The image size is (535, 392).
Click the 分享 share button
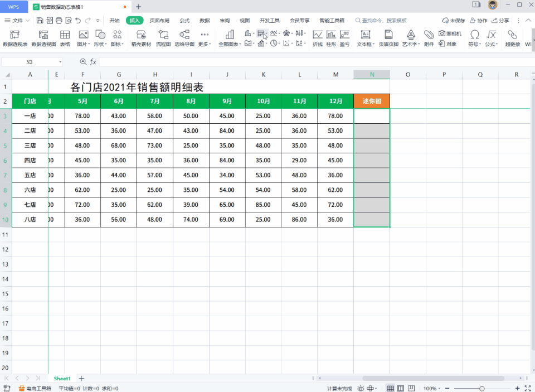tap(500, 21)
